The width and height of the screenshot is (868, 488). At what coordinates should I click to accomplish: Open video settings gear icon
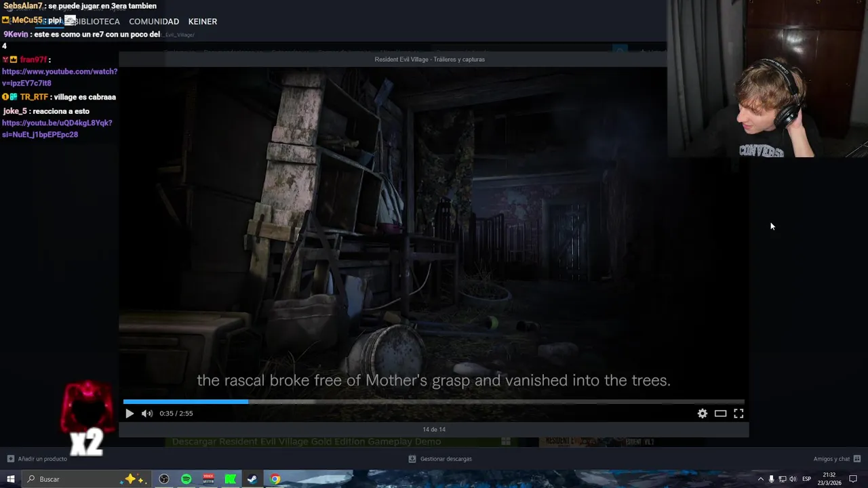703,413
